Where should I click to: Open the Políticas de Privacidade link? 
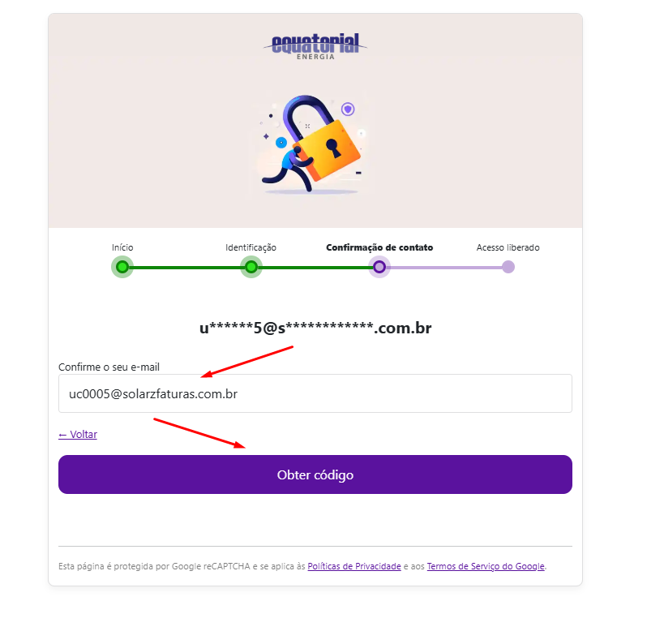tap(354, 566)
